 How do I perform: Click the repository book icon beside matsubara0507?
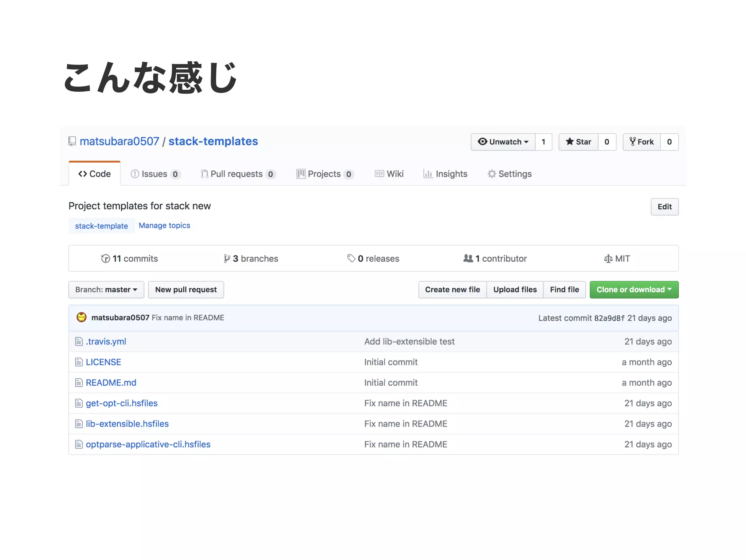(72, 141)
